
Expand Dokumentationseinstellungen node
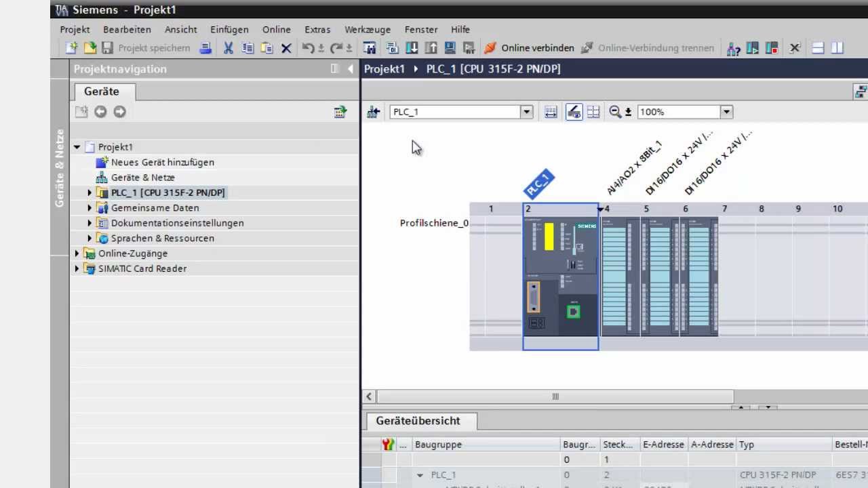point(90,223)
